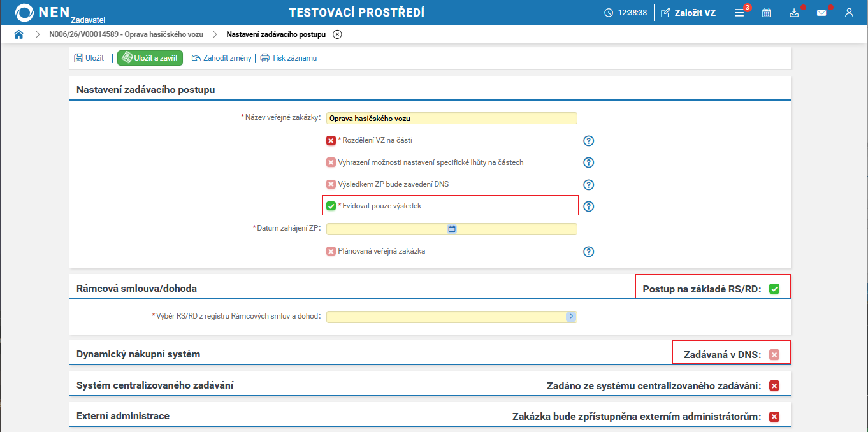Viewport: 868px width, 432px height.
Task: Open date picker for Datum zahájení ZP
Action: (x=452, y=229)
